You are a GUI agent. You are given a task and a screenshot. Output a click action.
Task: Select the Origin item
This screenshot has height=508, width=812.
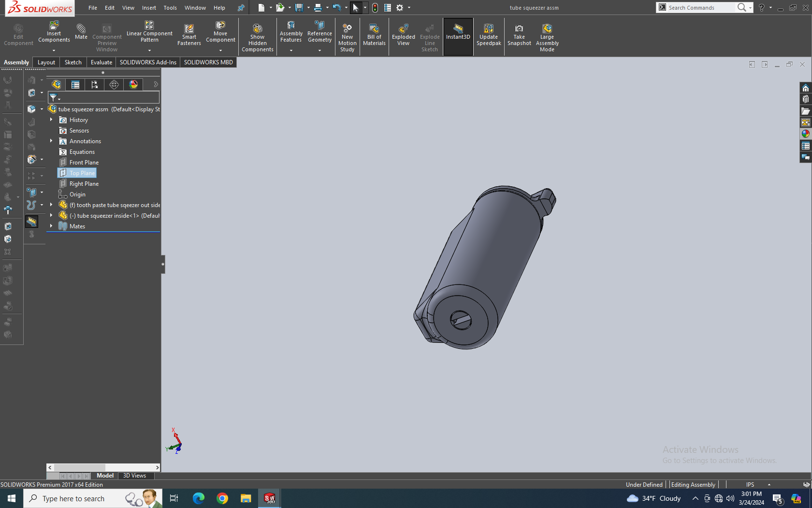tap(77, 194)
